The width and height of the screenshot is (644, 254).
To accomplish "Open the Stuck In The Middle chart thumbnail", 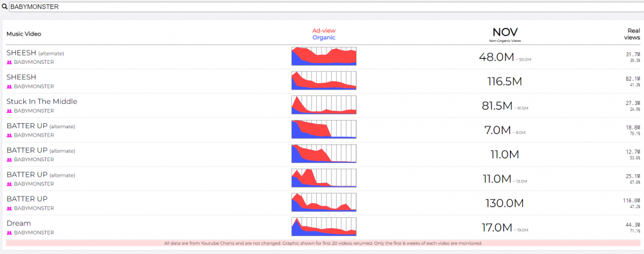I will (324, 105).
